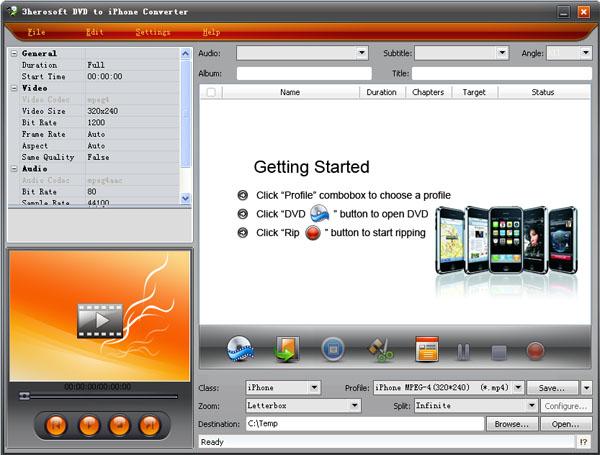Click the import file arrow icon
The width and height of the screenshot is (600, 455).
click(287, 349)
